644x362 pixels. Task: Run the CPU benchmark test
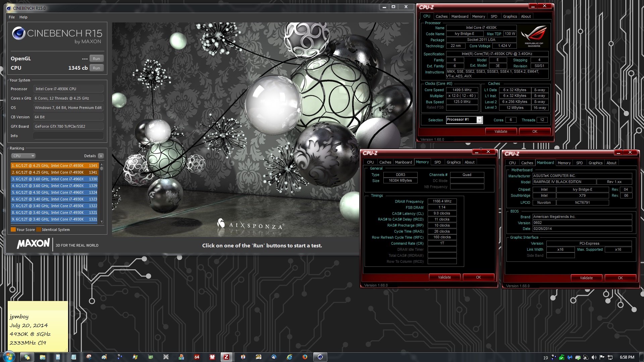pyautogui.click(x=96, y=68)
